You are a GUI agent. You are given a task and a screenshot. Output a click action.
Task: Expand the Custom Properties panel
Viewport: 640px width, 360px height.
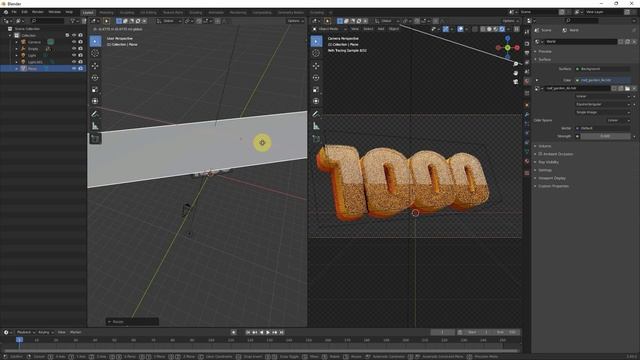click(x=552, y=186)
